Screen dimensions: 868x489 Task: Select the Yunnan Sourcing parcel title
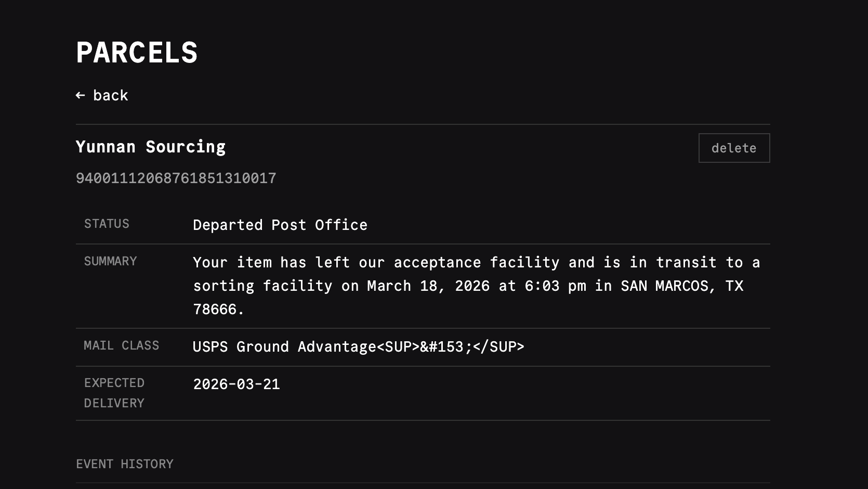[151, 147]
